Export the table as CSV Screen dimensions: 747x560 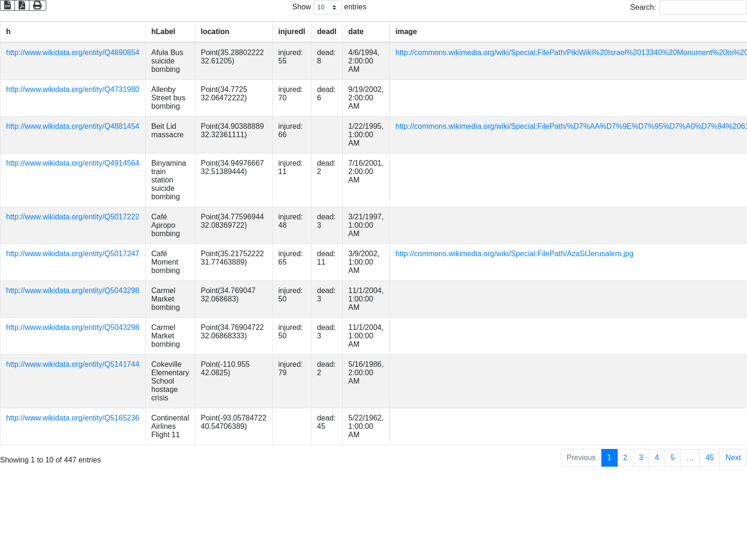pos(7,5)
